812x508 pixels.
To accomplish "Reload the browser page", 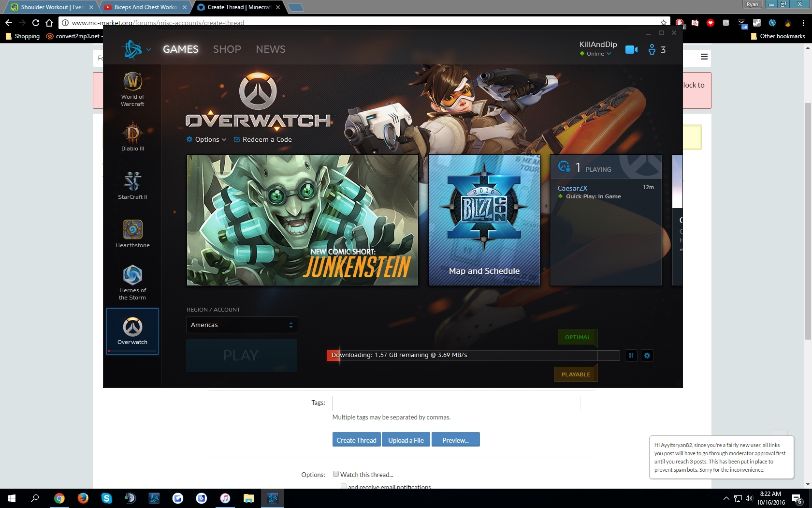I will coord(36,23).
